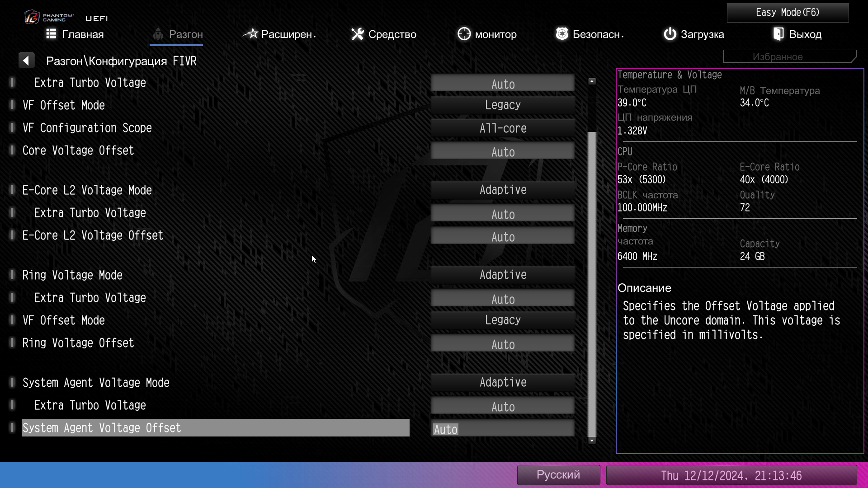This screenshot has height=488, width=868.
Task: Click the Безопасн. shield icon
Action: (561, 34)
